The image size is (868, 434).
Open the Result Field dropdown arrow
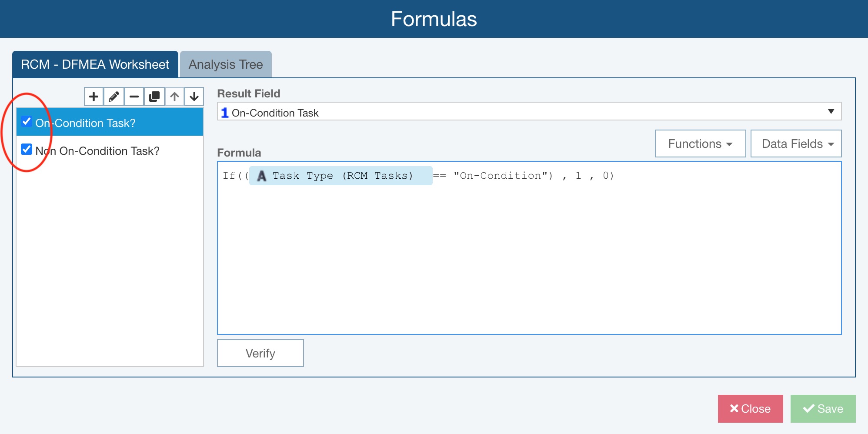tap(831, 111)
